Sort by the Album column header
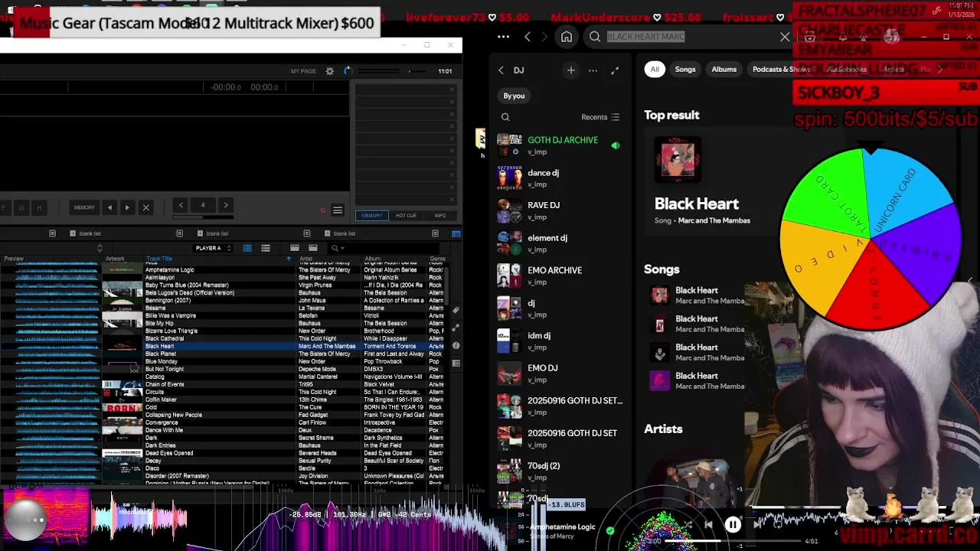980x551 pixels. point(372,259)
